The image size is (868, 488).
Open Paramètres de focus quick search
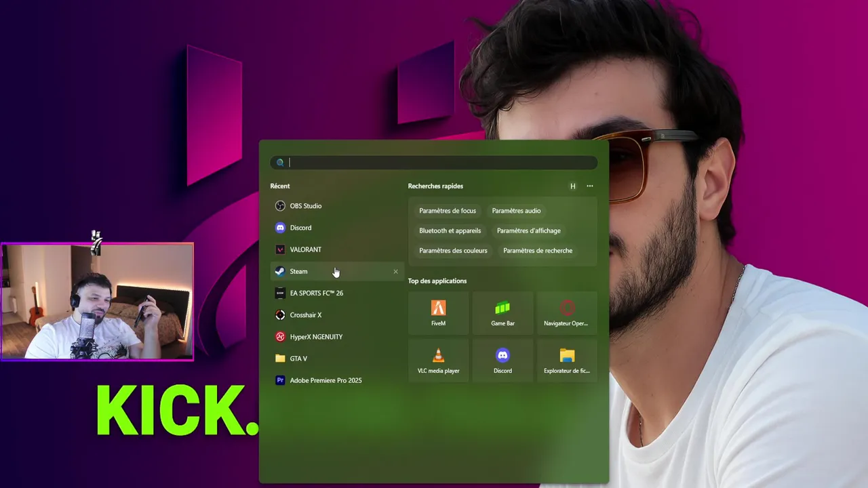(448, 211)
